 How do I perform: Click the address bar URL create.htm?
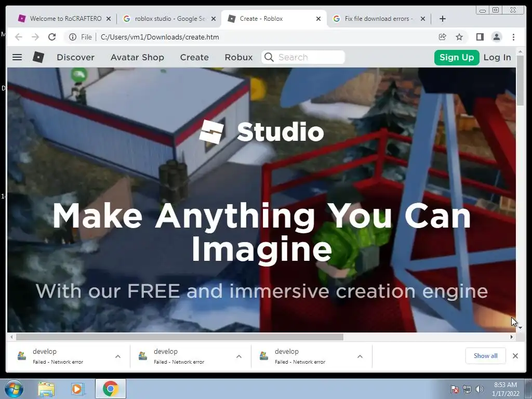[x=159, y=37]
